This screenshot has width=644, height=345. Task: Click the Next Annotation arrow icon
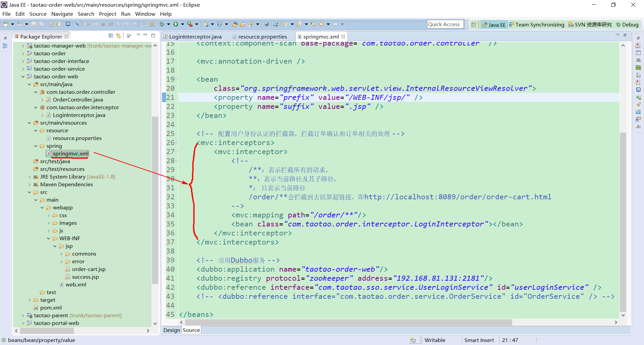285,24
